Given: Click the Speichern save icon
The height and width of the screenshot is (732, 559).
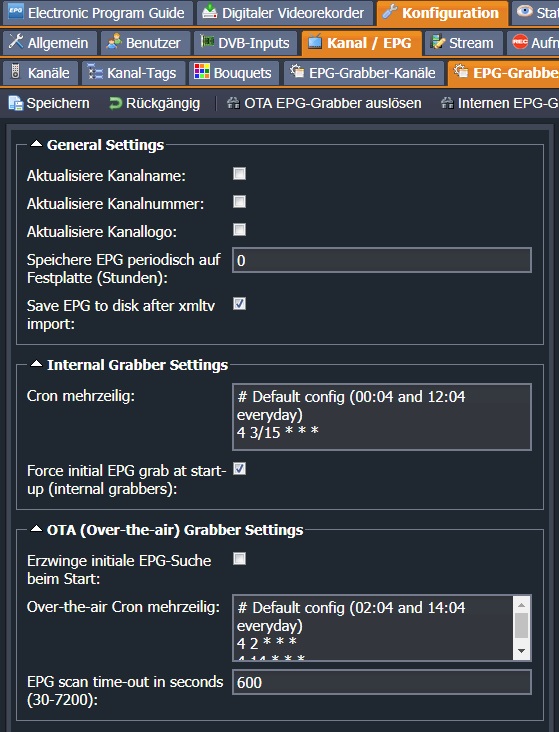Looking at the screenshot, I should click(x=15, y=103).
